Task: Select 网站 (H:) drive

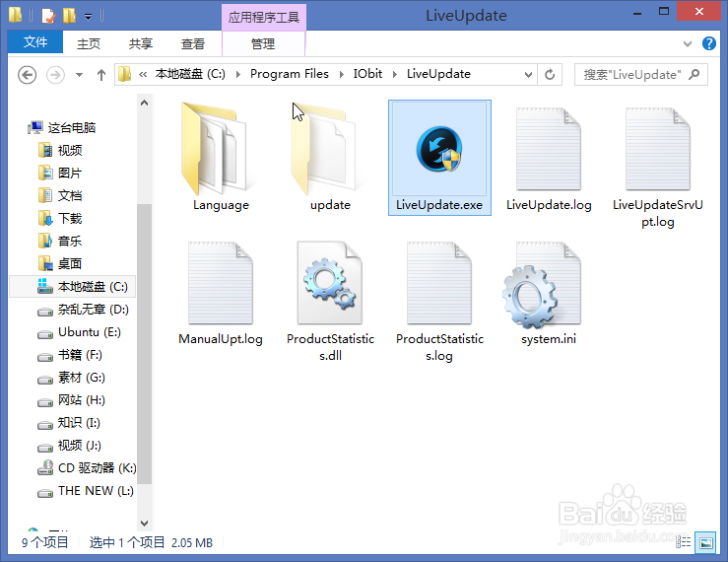Action: (71, 399)
